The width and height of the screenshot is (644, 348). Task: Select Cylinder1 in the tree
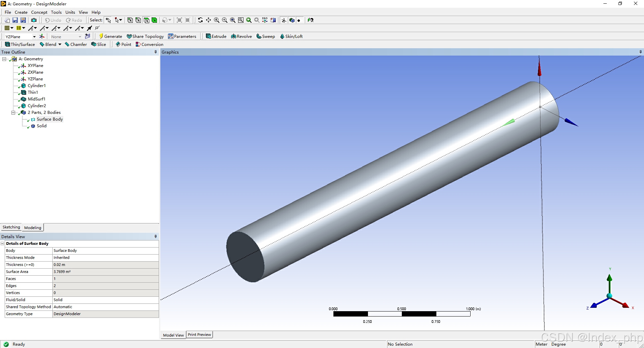pos(37,86)
